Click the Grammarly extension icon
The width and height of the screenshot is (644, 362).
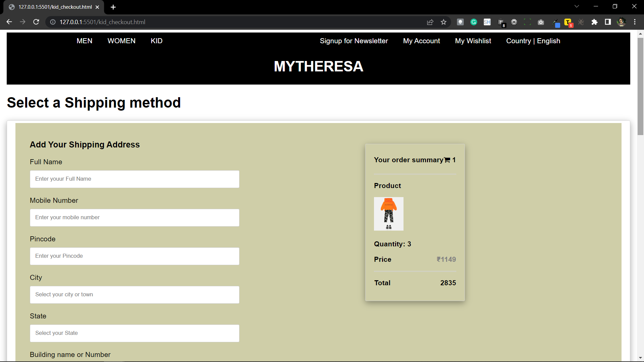click(x=474, y=22)
